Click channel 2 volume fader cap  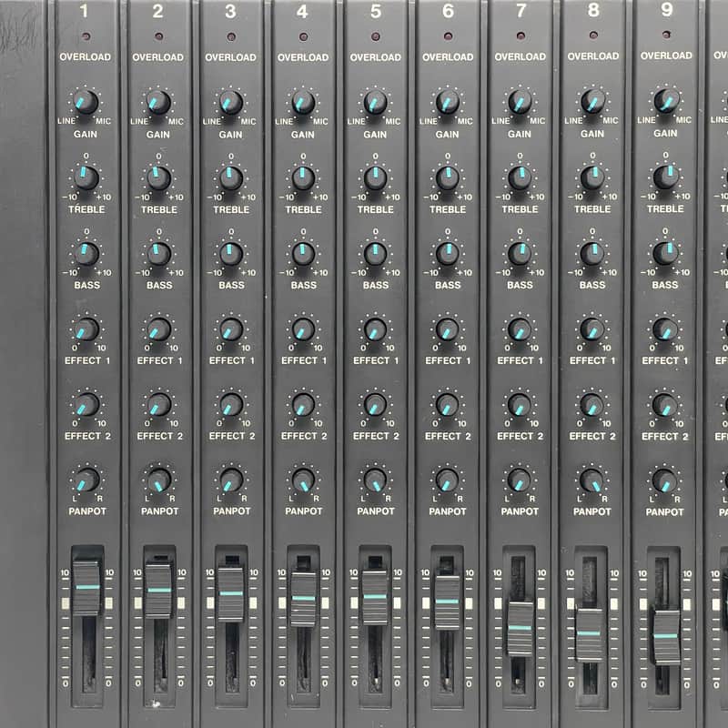coord(159,591)
